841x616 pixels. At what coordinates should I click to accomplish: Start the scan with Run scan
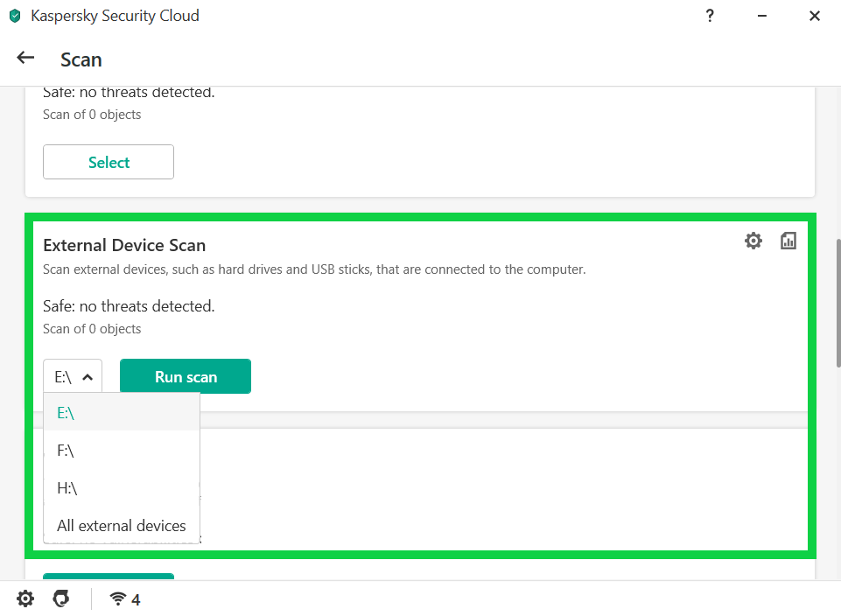[186, 376]
